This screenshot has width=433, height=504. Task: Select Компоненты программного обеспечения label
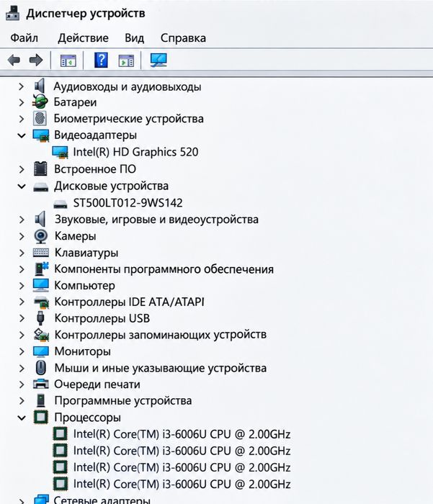(164, 269)
